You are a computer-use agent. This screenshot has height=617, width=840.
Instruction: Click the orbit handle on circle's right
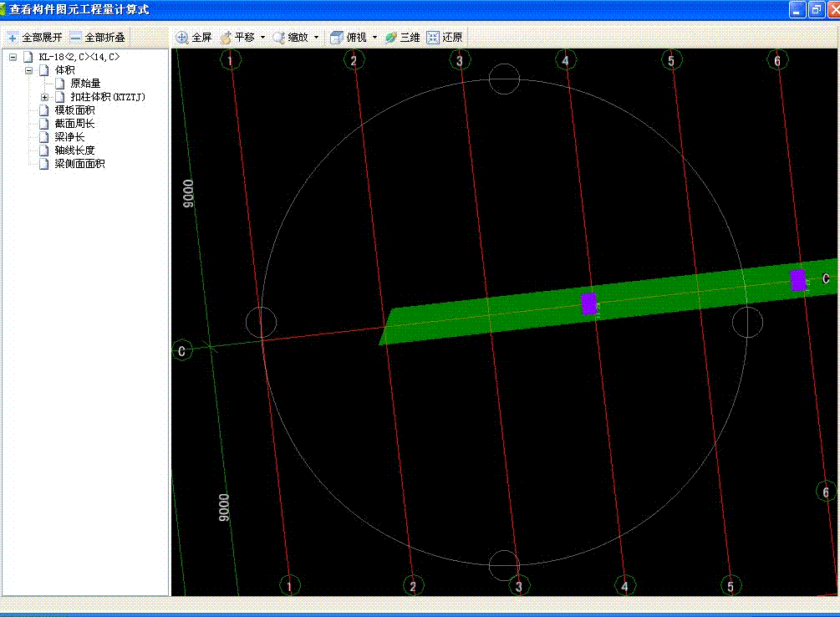coord(747,322)
